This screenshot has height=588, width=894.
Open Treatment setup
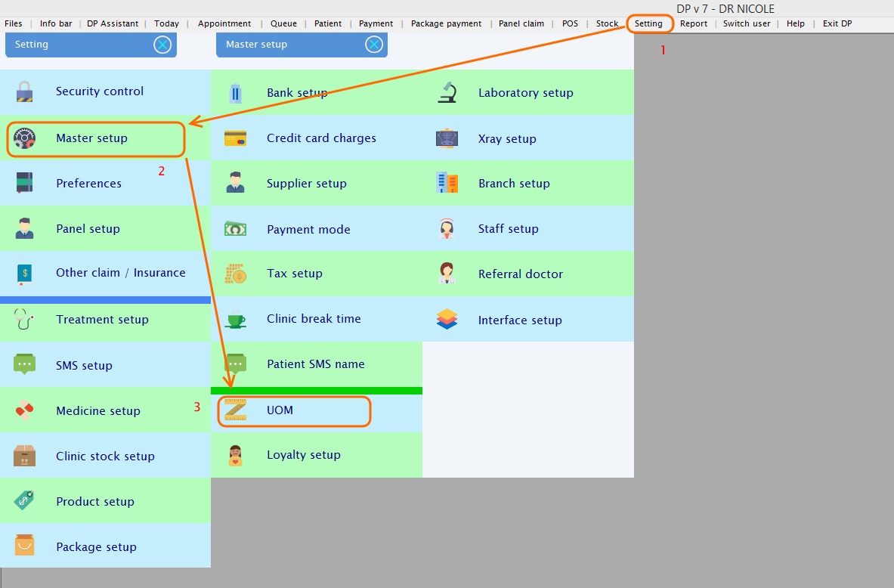[102, 319]
